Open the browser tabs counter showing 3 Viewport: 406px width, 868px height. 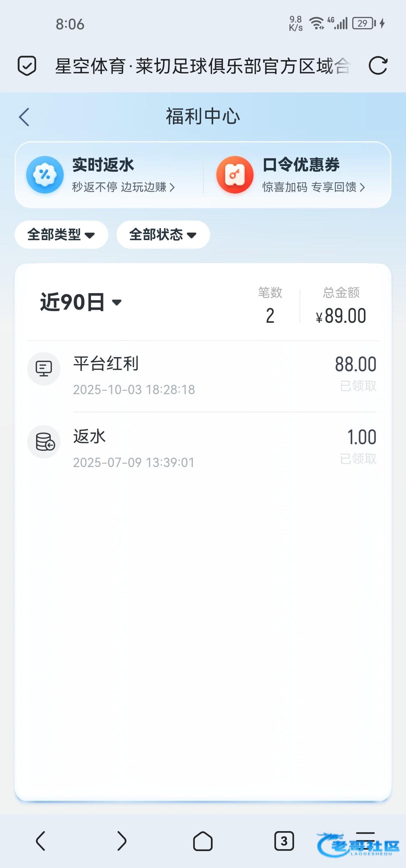pyautogui.click(x=284, y=841)
